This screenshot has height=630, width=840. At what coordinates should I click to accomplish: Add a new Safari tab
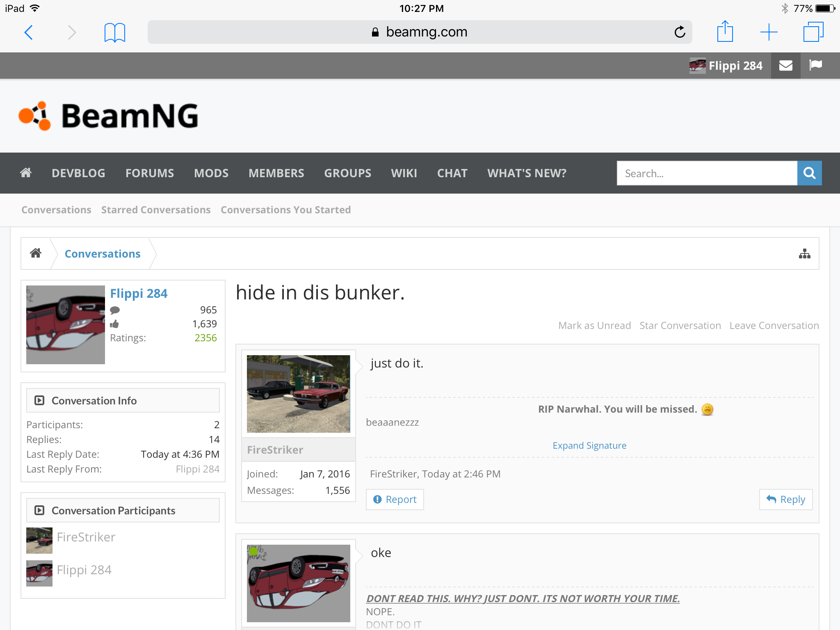pyautogui.click(x=769, y=32)
